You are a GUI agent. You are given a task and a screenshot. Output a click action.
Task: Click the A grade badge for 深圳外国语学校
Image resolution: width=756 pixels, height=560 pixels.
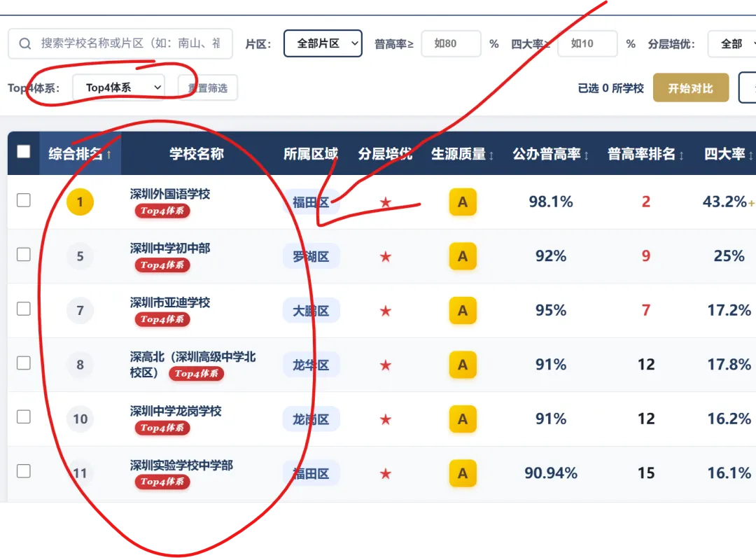[x=463, y=202]
